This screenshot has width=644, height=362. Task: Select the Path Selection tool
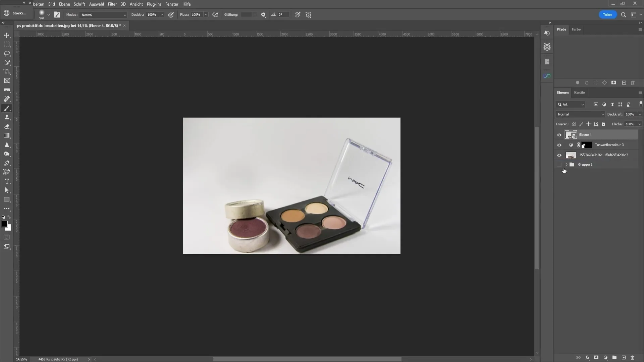[x=7, y=190]
